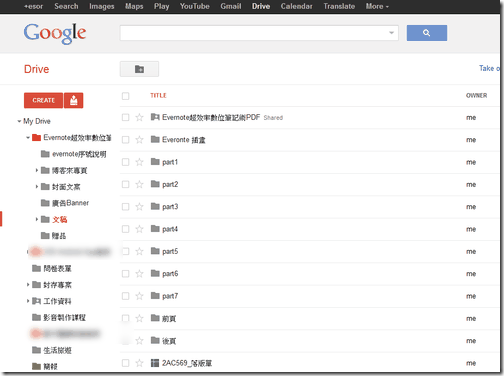Image resolution: width=504 pixels, height=376 pixels.
Task: Star the part6 folder
Action: (x=139, y=274)
